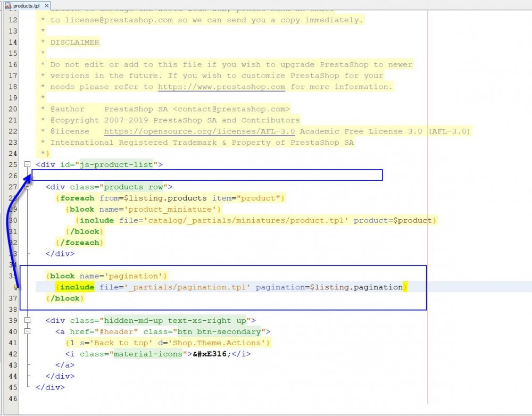Viewport: 532px width, 416px height.
Task: Click the "hidden-md-up text-xs-right up" class value
Action: [175, 321]
